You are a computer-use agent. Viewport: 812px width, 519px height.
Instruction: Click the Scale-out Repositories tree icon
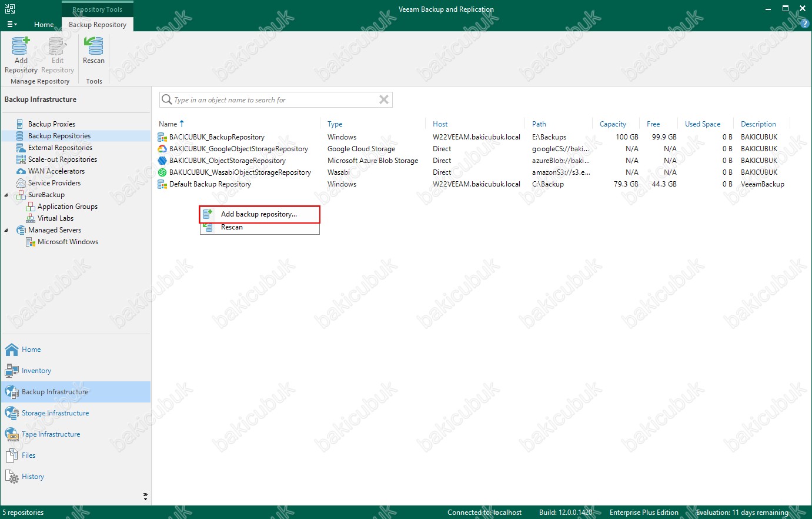tap(21, 159)
